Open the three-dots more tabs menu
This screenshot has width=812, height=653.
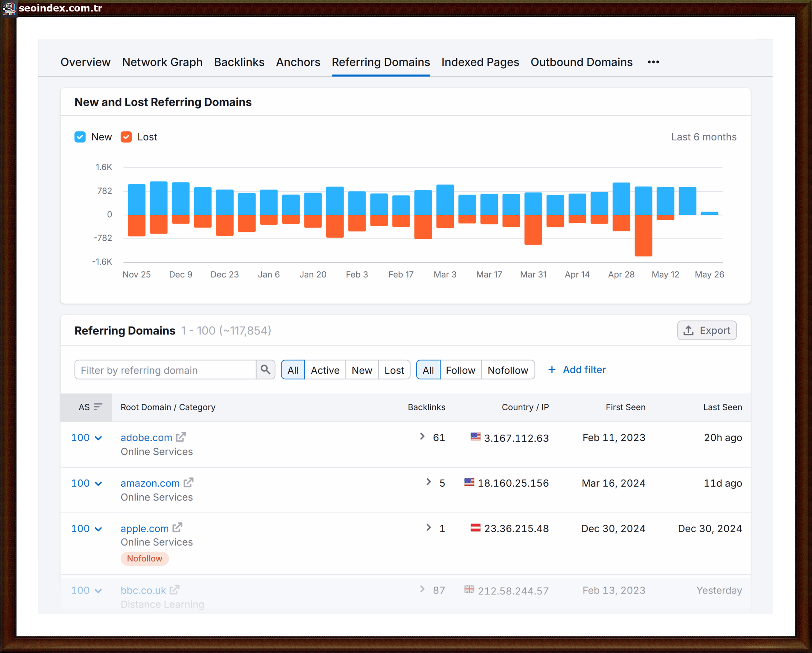coord(653,62)
